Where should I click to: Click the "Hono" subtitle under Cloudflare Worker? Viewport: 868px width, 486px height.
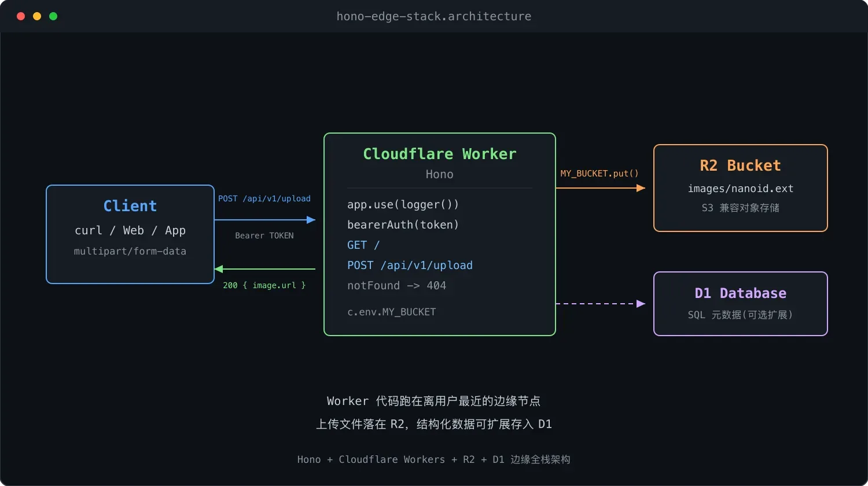[440, 174]
